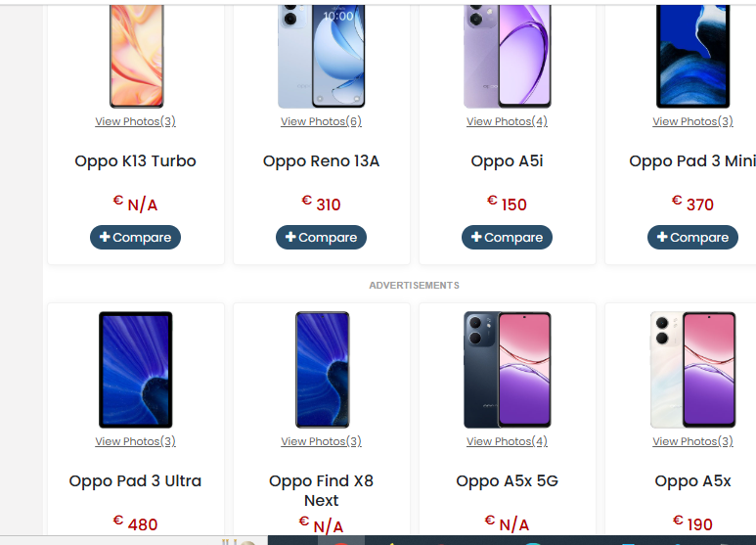
Task: Open View Photos(3) for Oppo Pad 3 Mini
Action: coord(692,121)
